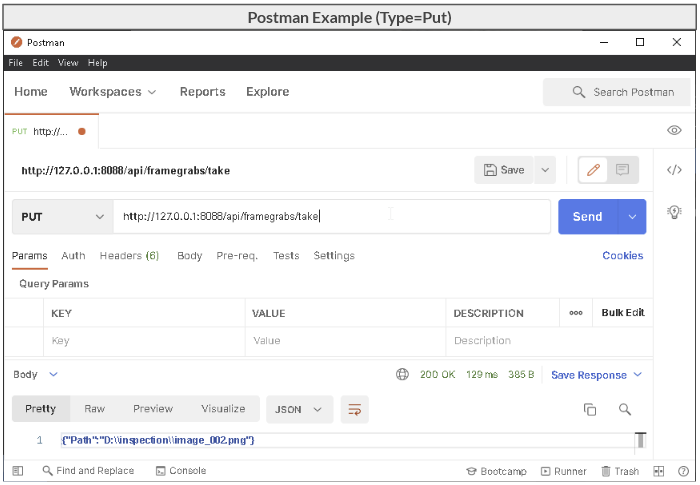Toggle line wrap icon in response toolbar
Viewport: 700px width, 485px height.
[x=354, y=409]
